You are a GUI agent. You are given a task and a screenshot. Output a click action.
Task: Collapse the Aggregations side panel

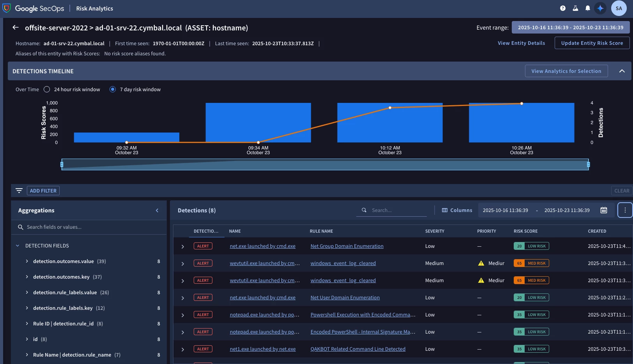[x=157, y=210]
